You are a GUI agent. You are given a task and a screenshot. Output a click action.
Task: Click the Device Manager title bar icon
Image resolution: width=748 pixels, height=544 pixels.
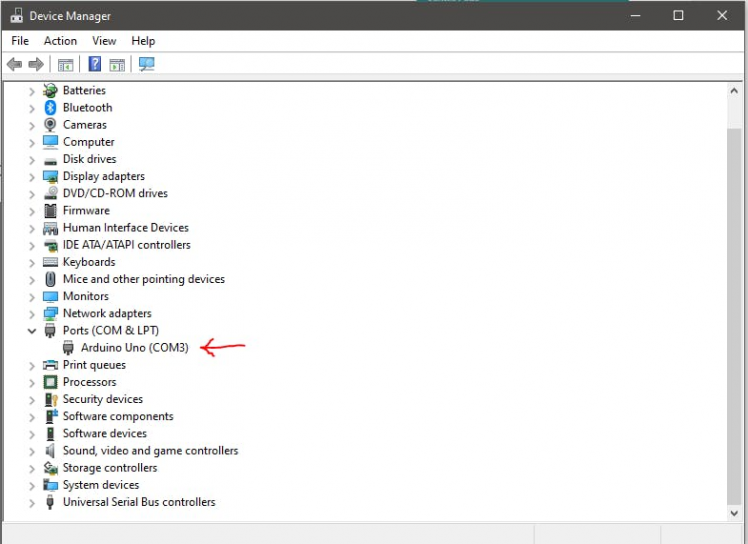[17, 15]
